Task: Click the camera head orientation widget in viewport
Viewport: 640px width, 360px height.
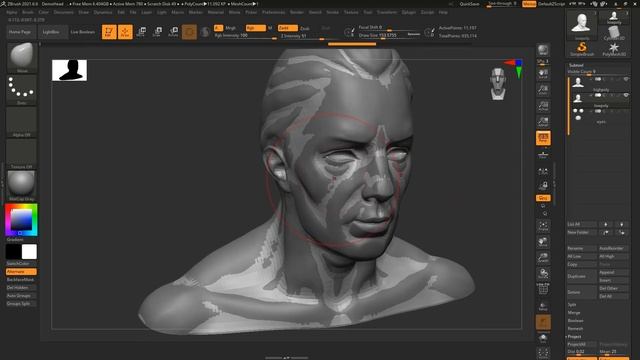Action: pyautogui.click(x=498, y=84)
